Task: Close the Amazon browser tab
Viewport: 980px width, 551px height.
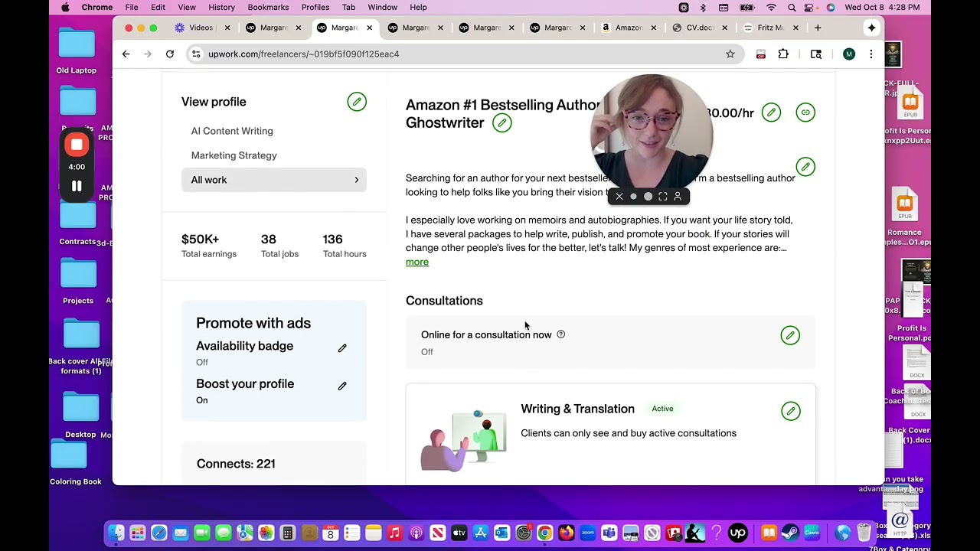Action: pyautogui.click(x=653, y=28)
